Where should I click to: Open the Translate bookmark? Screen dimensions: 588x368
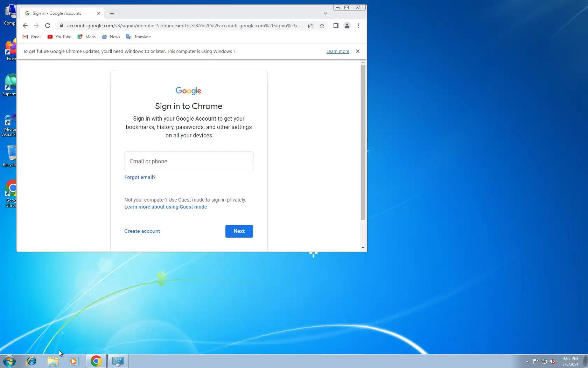[x=139, y=37]
